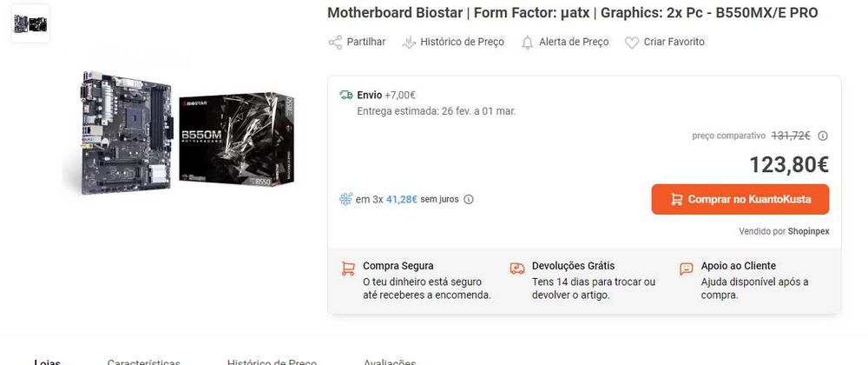Click the Partilhar share icon
This screenshot has width=868, height=365.
tap(335, 42)
